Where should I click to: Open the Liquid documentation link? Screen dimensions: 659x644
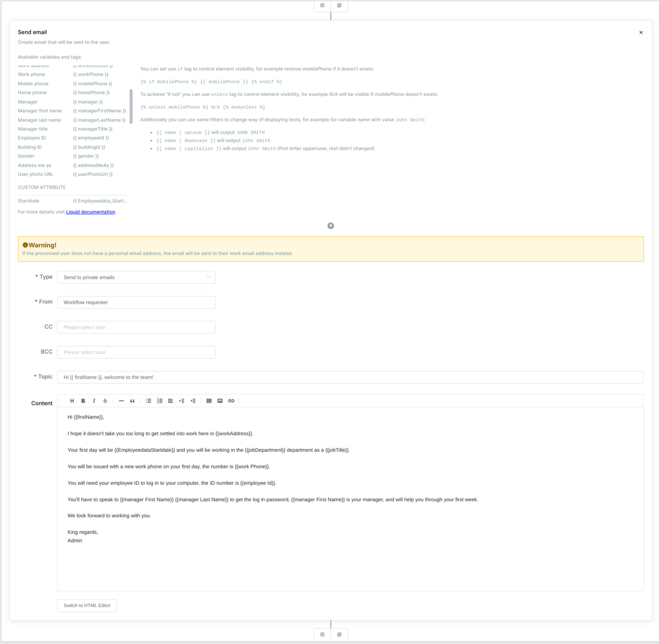point(90,212)
